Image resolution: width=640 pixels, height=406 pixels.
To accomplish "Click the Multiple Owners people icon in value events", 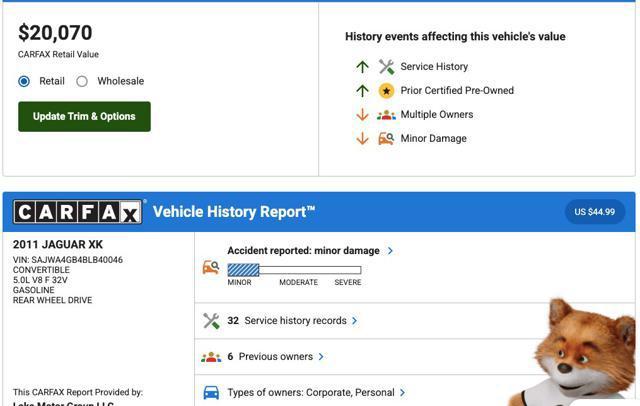I will [x=386, y=115].
